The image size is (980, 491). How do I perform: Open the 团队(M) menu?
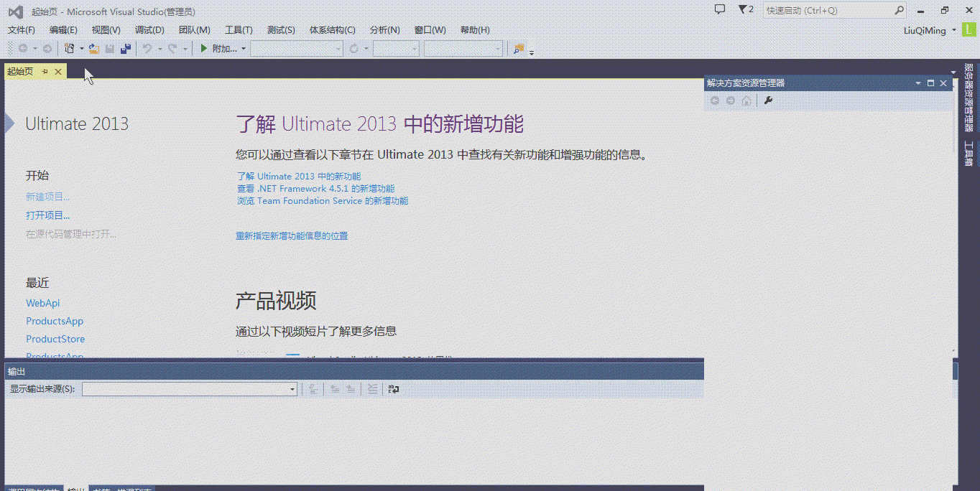pyautogui.click(x=195, y=30)
